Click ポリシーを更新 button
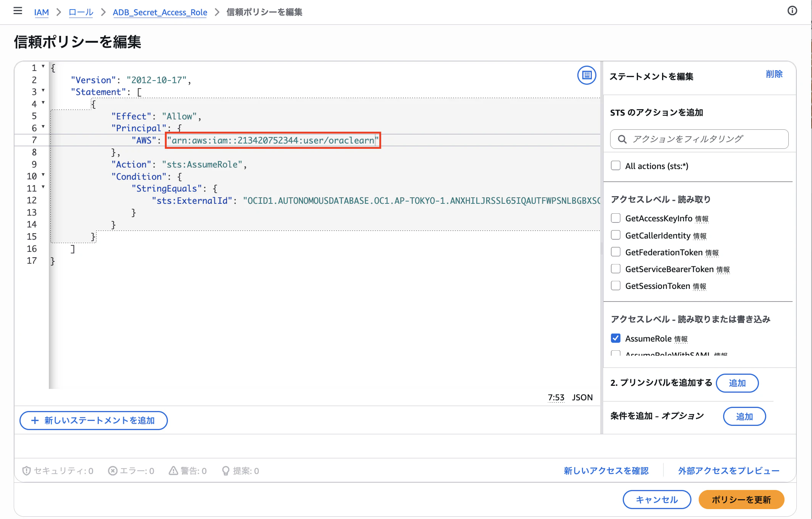The image size is (812, 519). coord(741,500)
